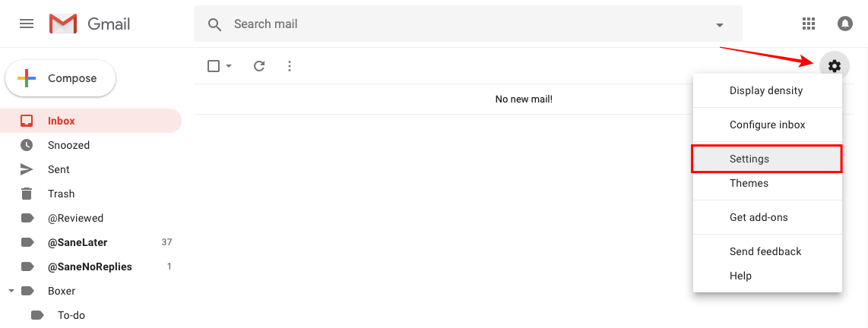Click the Compose button
Image resolution: width=868 pixels, height=328 pixels.
pyautogui.click(x=60, y=78)
